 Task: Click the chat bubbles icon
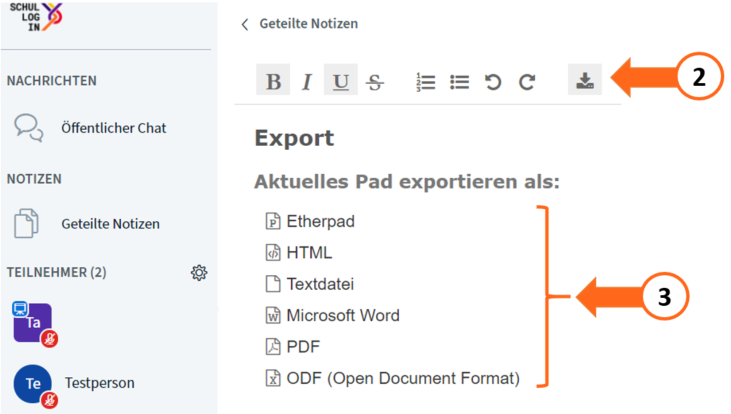(x=28, y=127)
